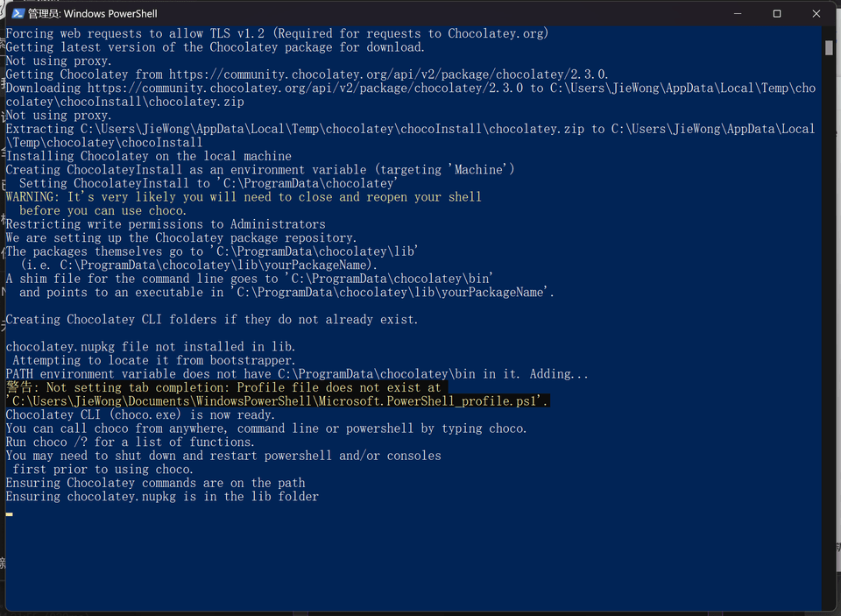Click the "Restricting write permissions to Administrators" line
Viewport: 841px width, 616px height.
(x=166, y=224)
